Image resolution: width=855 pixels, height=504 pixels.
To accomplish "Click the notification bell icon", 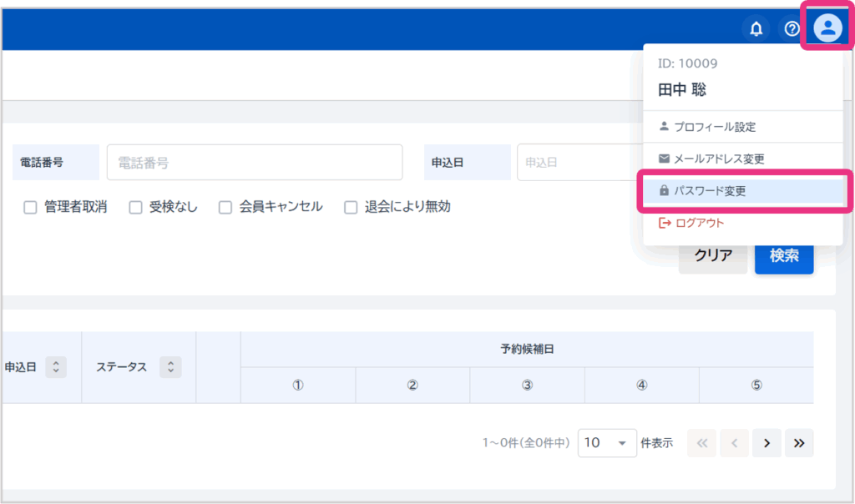I will click(756, 30).
